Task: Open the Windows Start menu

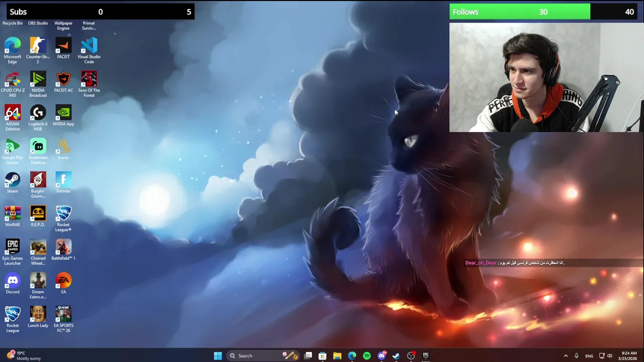Action: [x=218, y=355]
